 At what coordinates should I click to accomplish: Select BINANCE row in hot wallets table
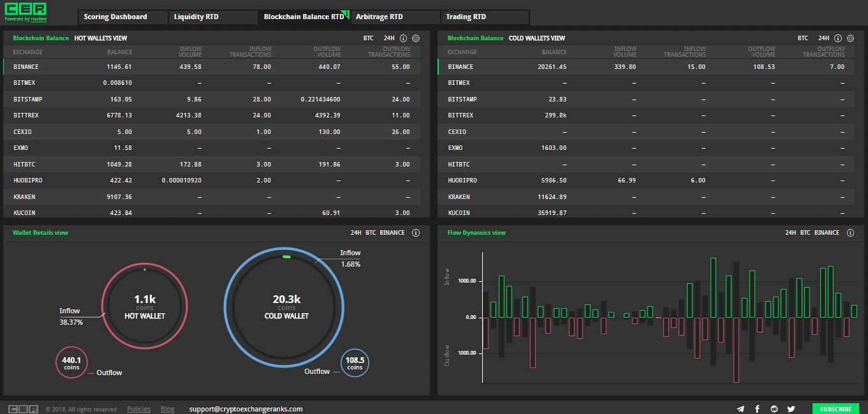point(212,67)
